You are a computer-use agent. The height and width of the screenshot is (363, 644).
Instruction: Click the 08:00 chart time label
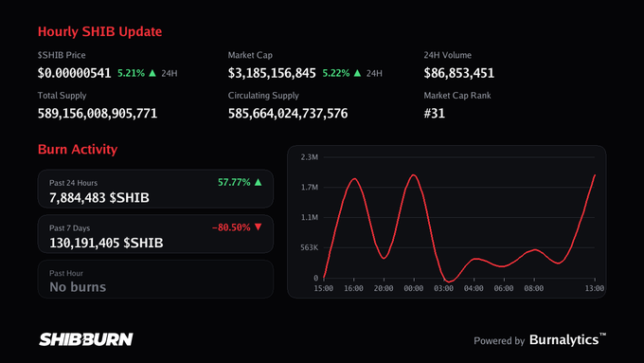pos(533,288)
